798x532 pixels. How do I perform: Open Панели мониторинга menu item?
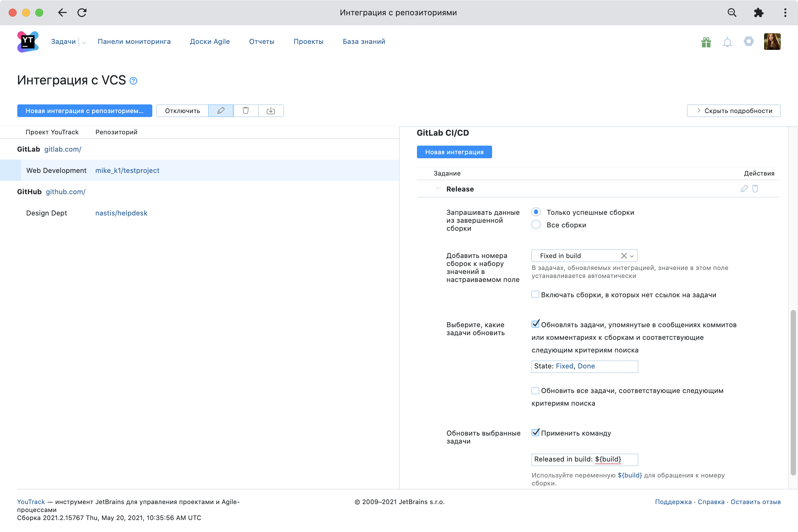click(x=134, y=41)
